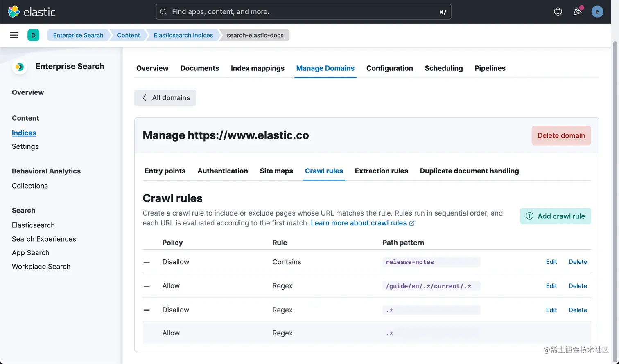
Task: Open the Extraction rules tab
Action: coord(382,171)
